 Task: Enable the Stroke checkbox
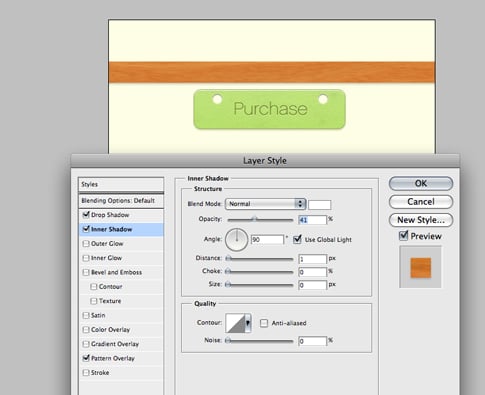86,373
